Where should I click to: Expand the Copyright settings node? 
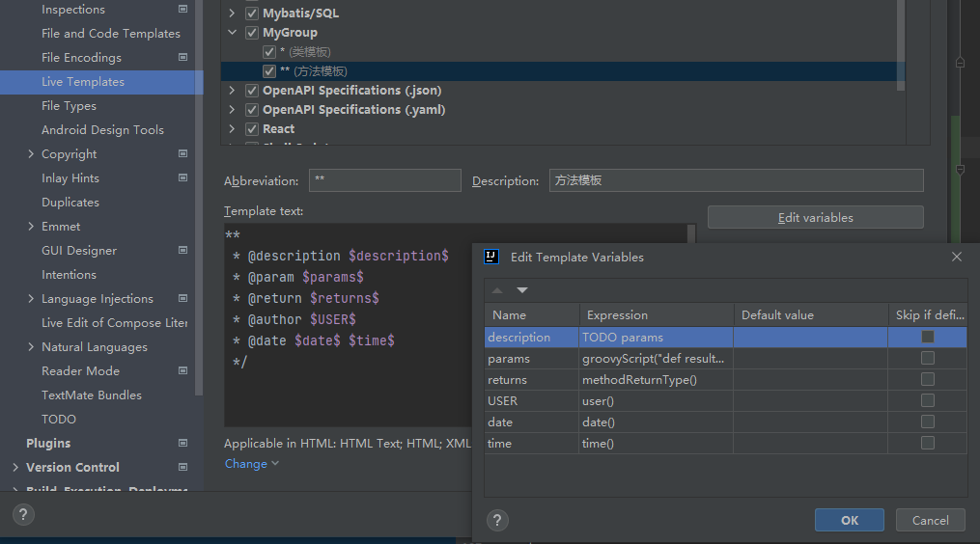pos(31,154)
